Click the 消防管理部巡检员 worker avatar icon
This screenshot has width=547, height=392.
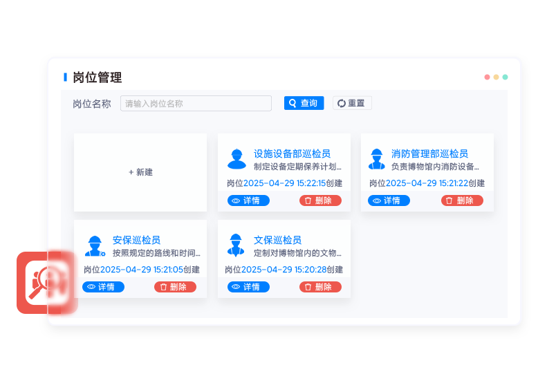point(377,159)
